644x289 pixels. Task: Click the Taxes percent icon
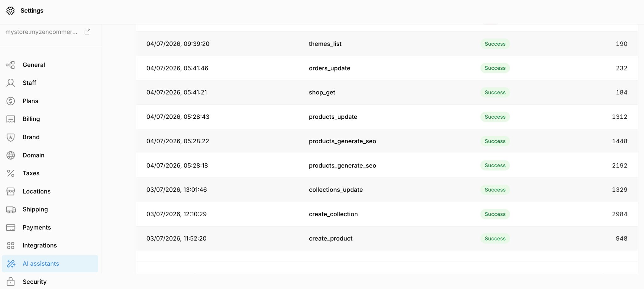point(10,173)
